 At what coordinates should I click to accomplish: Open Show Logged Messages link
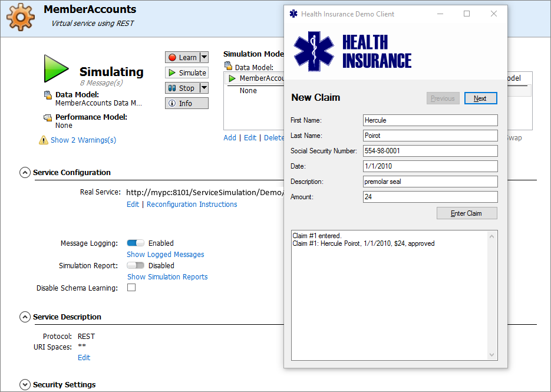click(x=166, y=254)
